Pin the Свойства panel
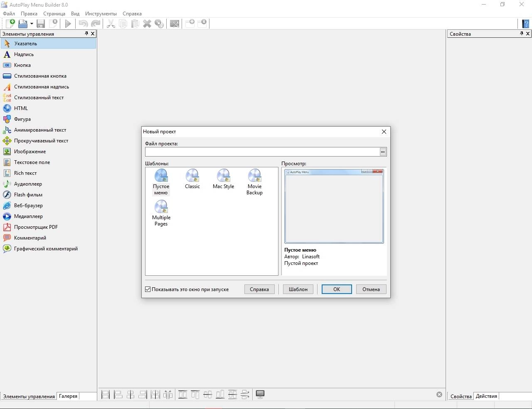Viewport: 532px width, 409px height. 522,34
